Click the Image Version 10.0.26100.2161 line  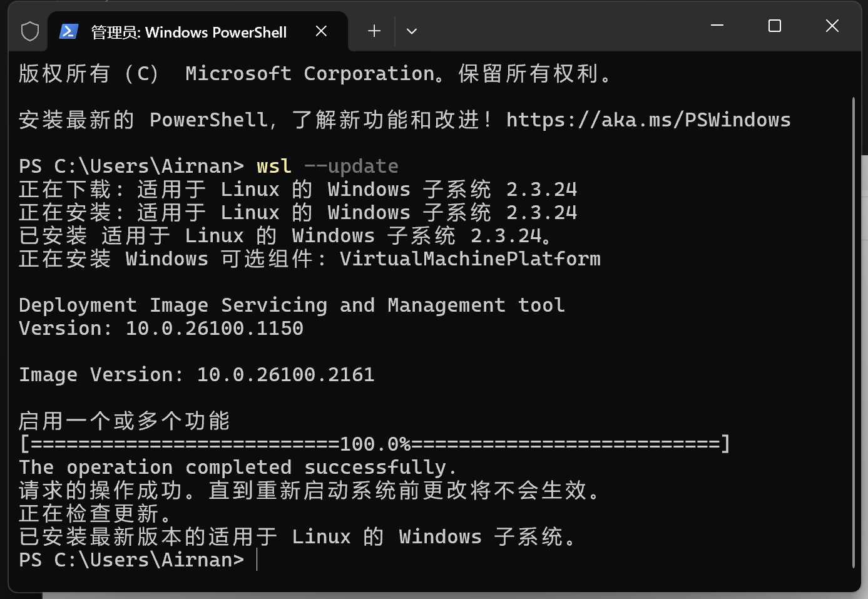[197, 374]
